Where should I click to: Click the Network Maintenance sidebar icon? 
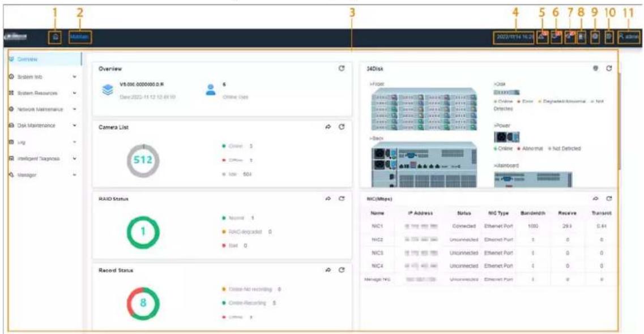coord(11,109)
